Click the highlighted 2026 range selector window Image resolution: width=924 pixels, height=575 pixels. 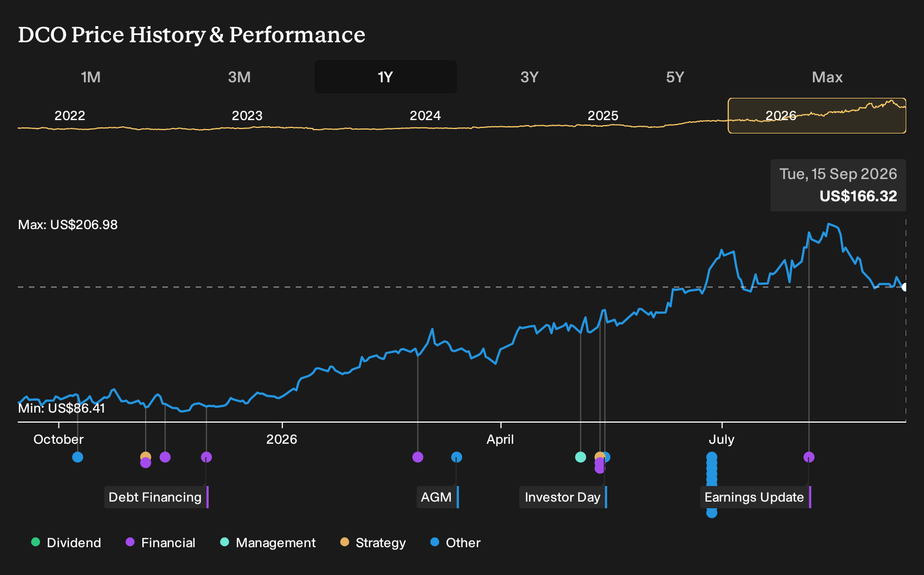(817, 116)
